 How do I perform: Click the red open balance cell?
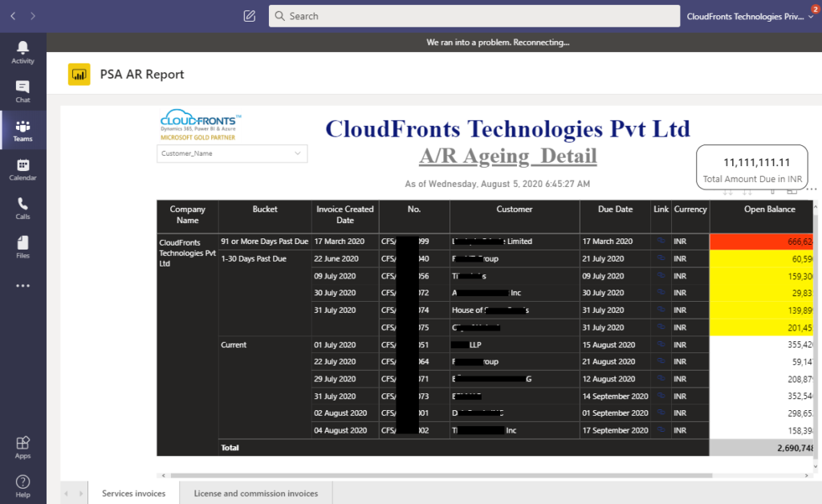(x=761, y=242)
